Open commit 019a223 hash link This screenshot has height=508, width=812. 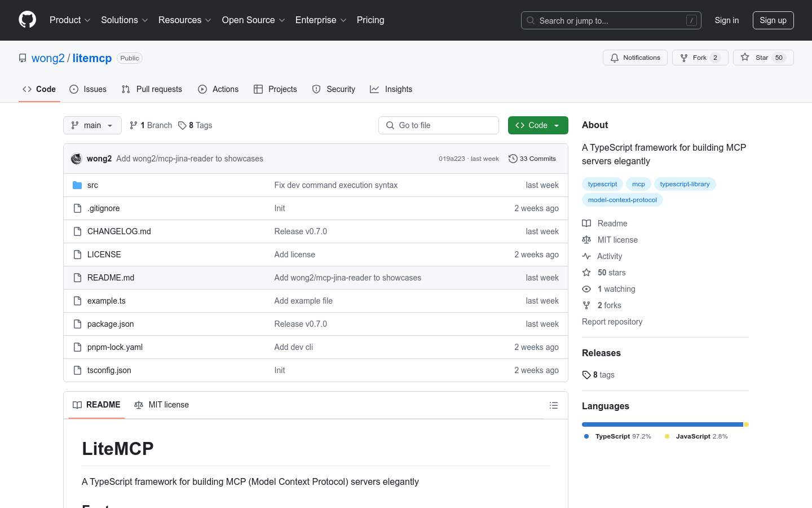[x=452, y=159]
